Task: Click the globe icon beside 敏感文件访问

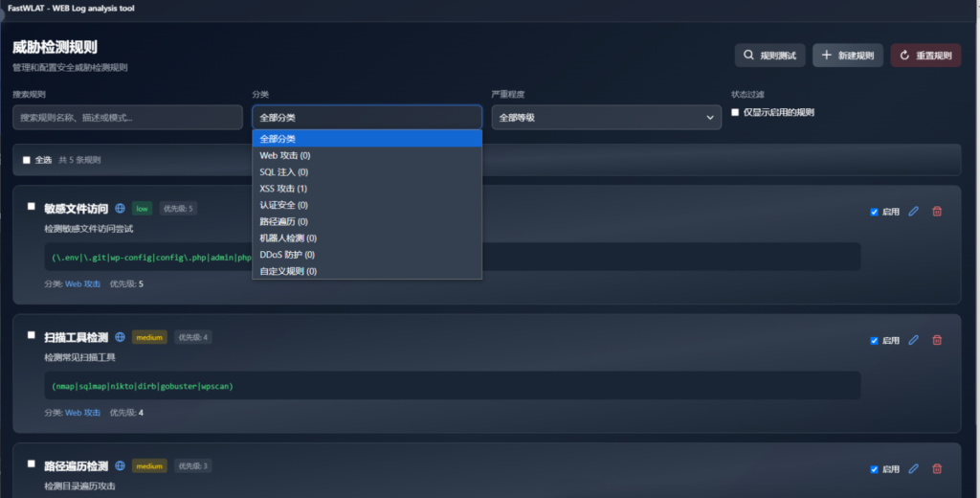Action: tap(120, 208)
